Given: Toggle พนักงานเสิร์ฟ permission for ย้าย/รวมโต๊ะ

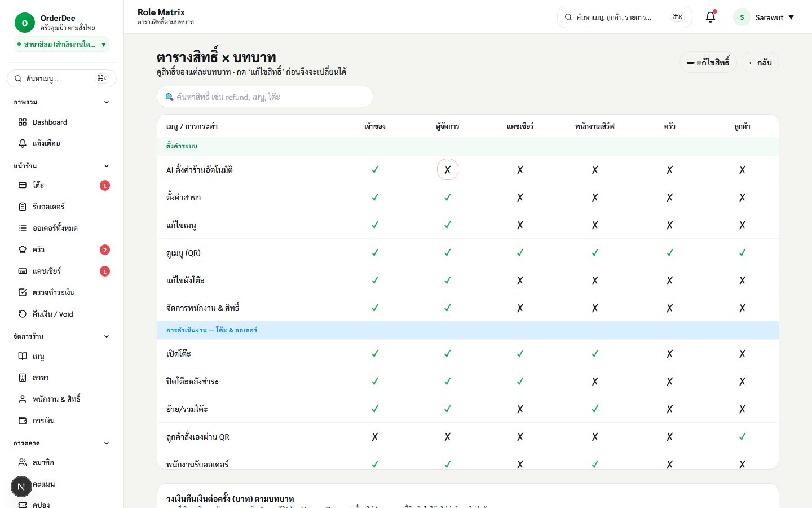Looking at the screenshot, I should [595, 409].
